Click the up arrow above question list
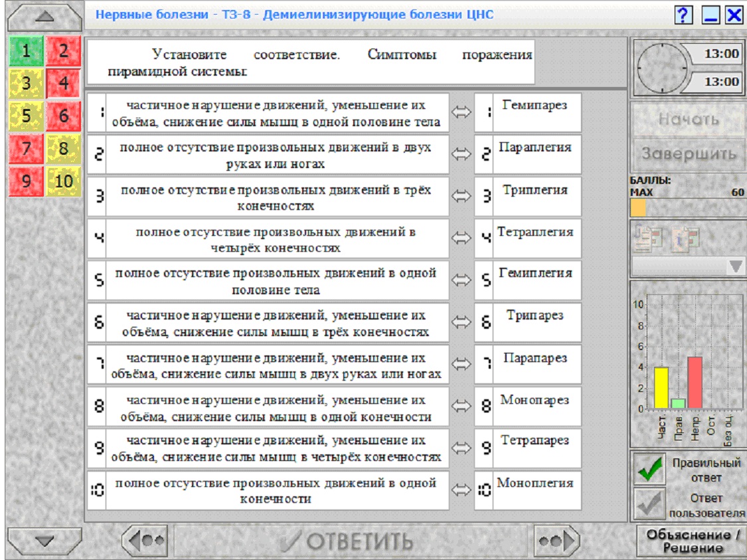The width and height of the screenshot is (747, 560). point(44,17)
